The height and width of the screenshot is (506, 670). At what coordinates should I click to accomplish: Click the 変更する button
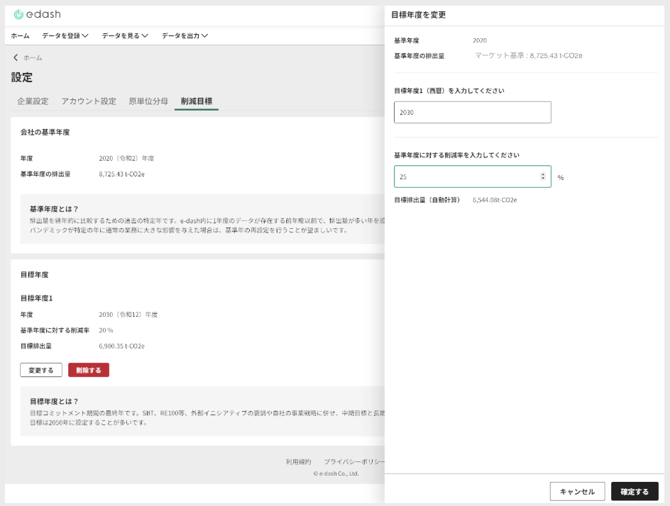point(41,370)
